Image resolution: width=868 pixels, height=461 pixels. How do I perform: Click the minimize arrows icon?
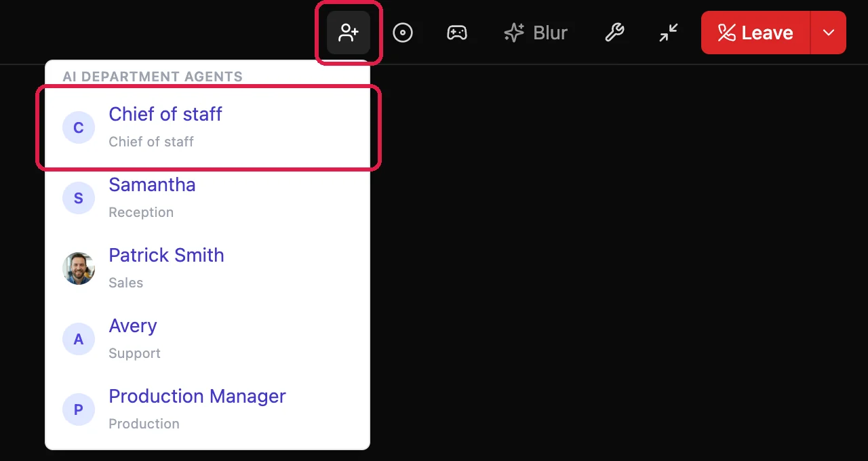669,33
